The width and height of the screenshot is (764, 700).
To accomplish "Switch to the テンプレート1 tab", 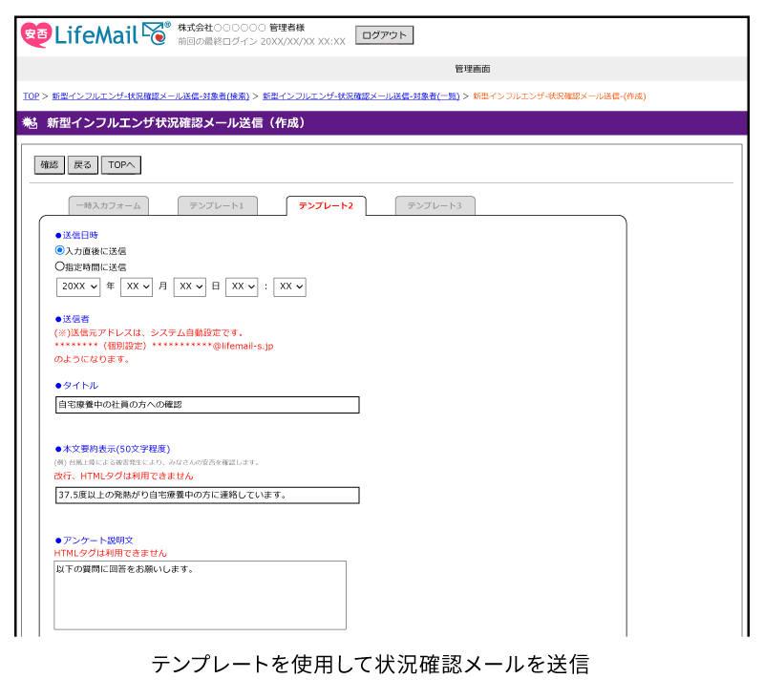I will [218, 206].
